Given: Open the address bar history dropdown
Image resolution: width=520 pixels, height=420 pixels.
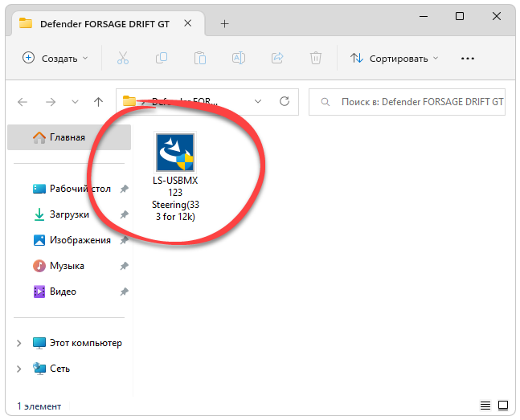Looking at the screenshot, I should 258,101.
